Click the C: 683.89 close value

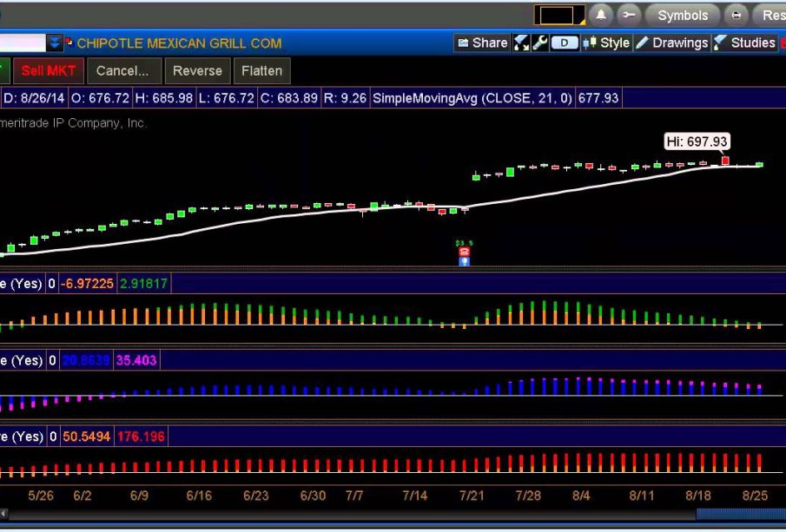pyautogui.click(x=289, y=98)
